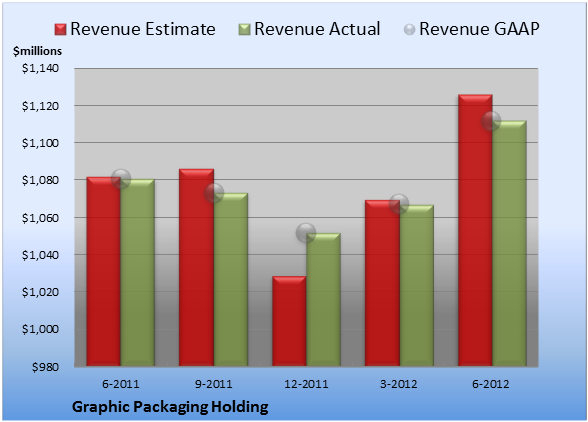Click the GAAP sphere marker for 3-2012
This screenshot has width=588, height=422.
pyautogui.click(x=399, y=204)
